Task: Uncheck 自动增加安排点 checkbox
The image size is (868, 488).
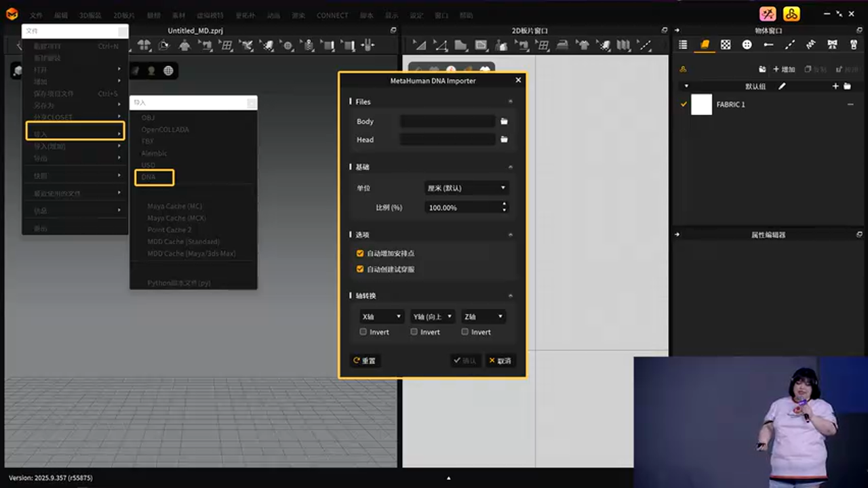Action: click(360, 253)
